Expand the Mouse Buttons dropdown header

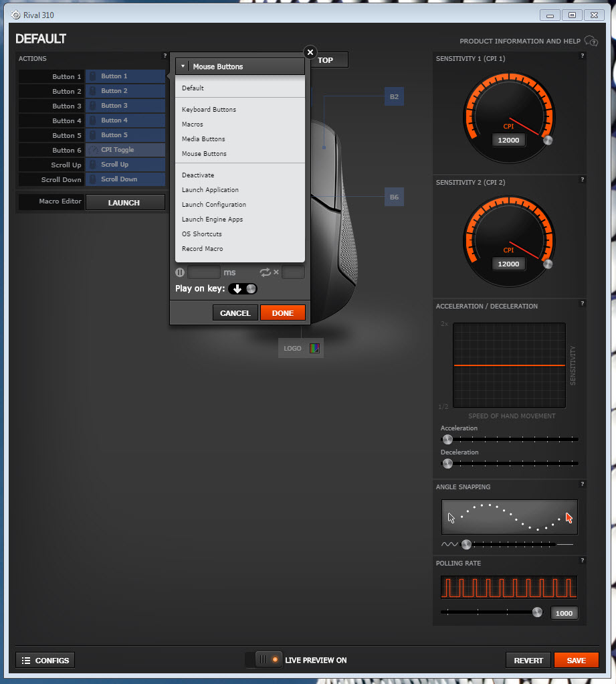pos(239,66)
